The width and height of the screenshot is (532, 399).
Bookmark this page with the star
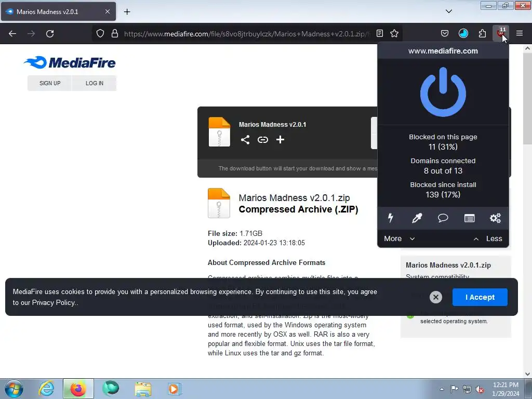pos(394,33)
